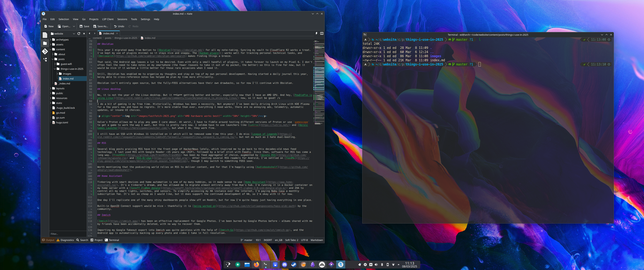Close the website project with X icon
Image resolution: width=644 pixels, height=270 pixels.
click(x=84, y=34)
